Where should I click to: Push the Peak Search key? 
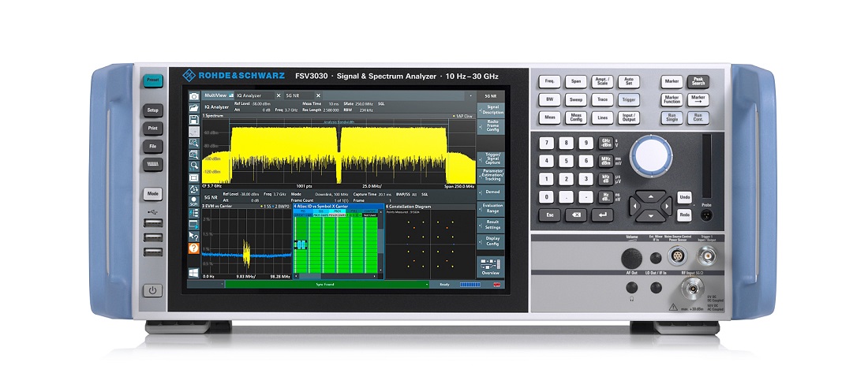tap(698, 81)
